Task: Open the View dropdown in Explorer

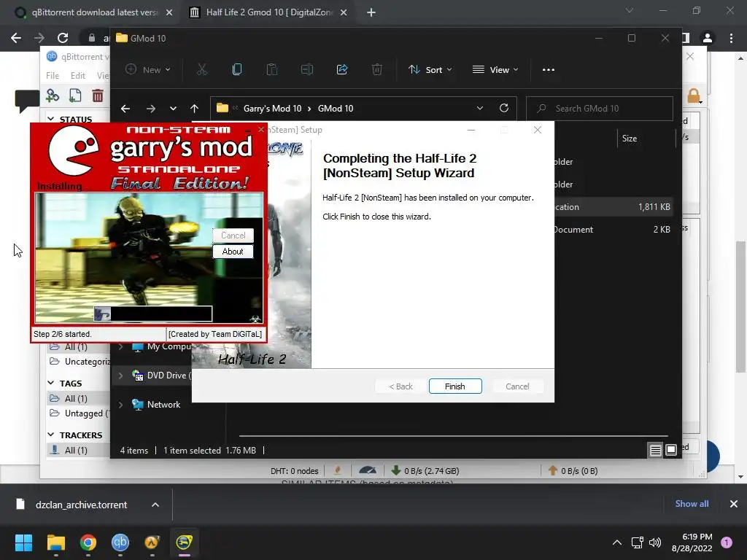Action: point(495,69)
